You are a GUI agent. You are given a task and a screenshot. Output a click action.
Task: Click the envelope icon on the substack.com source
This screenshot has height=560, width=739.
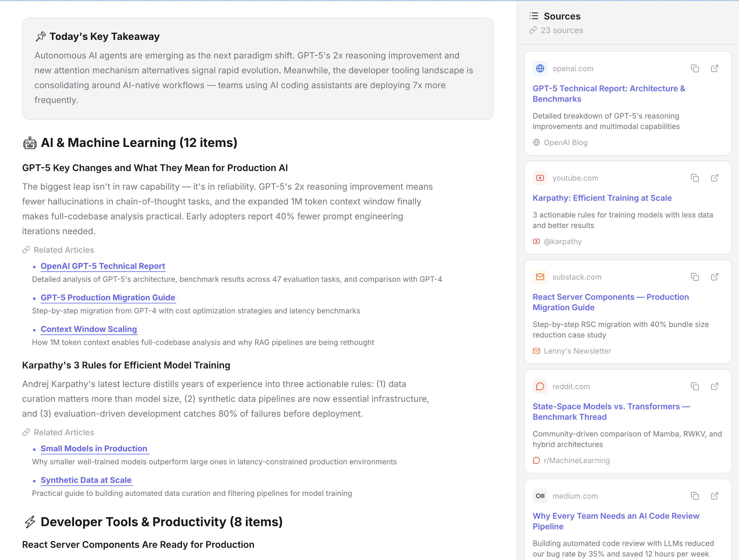540,277
